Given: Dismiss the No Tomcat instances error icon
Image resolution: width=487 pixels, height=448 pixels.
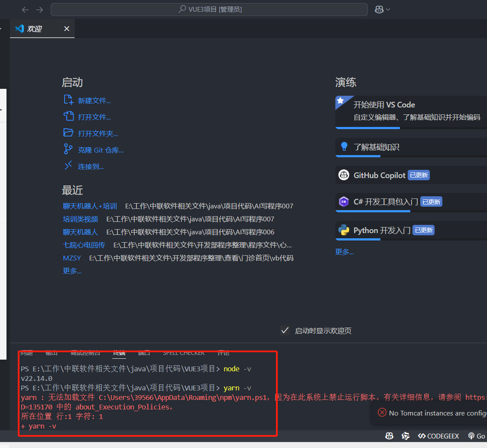Looking at the screenshot, I should 382,412.
